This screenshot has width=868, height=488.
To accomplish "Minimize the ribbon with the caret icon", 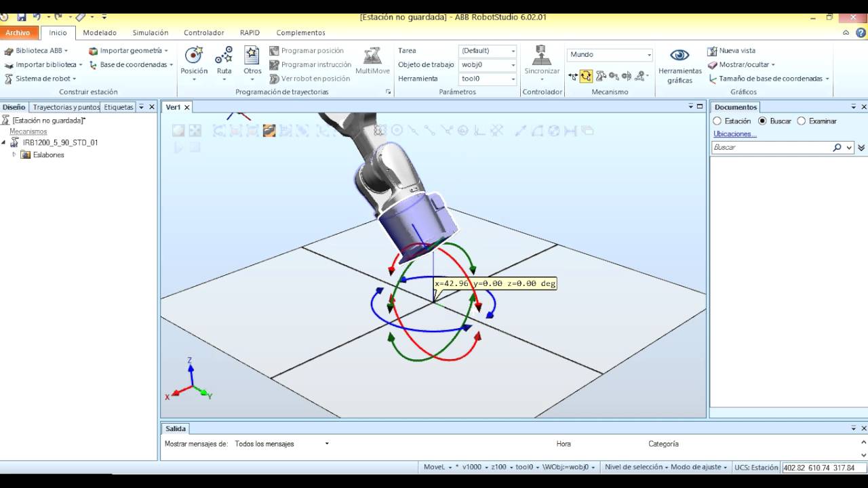I will (x=846, y=32).
